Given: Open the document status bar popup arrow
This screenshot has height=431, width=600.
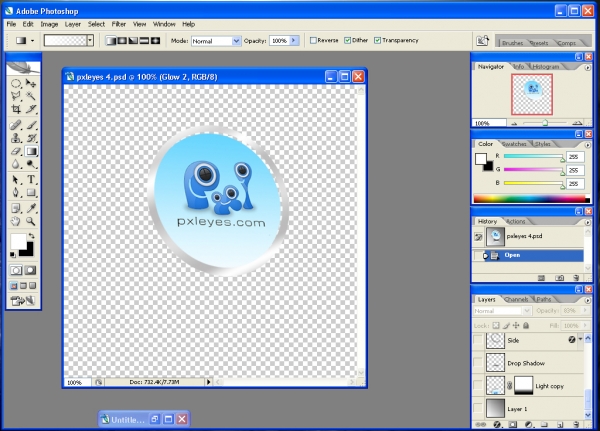Looking at the screenshot, I should [209, 382].
